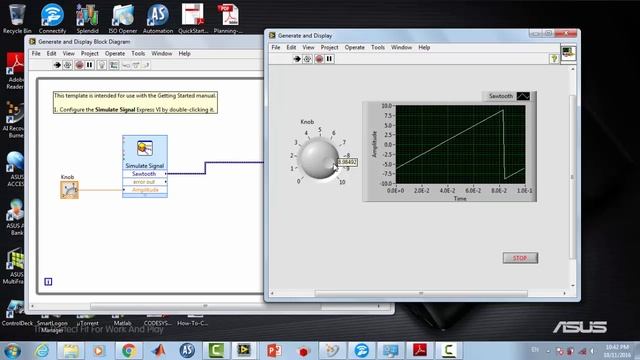
Task: Open Tools menu in front panel window
Action: tap(378, 47)
